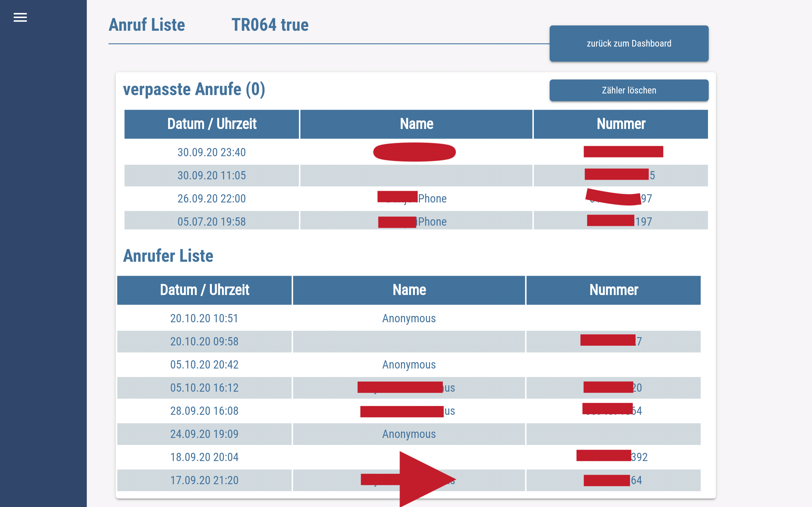The height and width of the screenshot is (507, 812).
Task: Click Anonymous caller at 20.10.20 10:51
Action: click(x=409, y=318)
